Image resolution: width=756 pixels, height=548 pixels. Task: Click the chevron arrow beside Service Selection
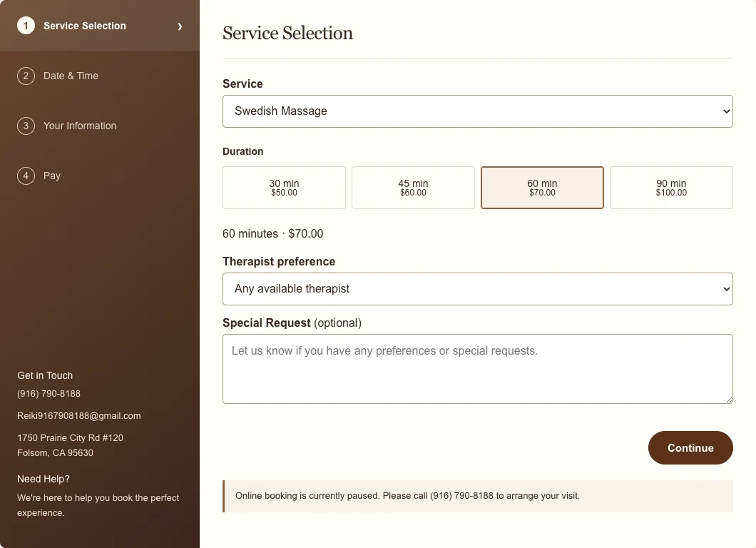coord(180,26)
